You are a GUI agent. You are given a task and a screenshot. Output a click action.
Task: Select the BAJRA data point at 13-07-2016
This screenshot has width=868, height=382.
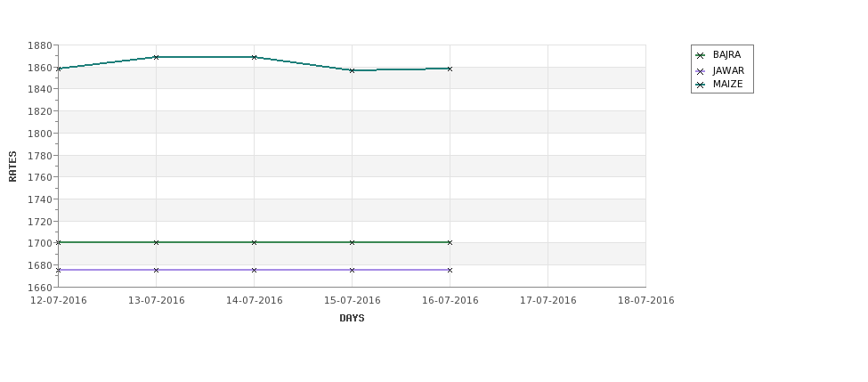click(156, 242)
